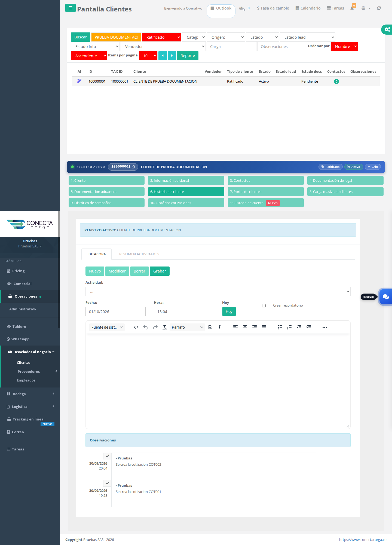Open the notifications bell icon
The height and width of the screenshot is (545, 392).
pos(352,8)
